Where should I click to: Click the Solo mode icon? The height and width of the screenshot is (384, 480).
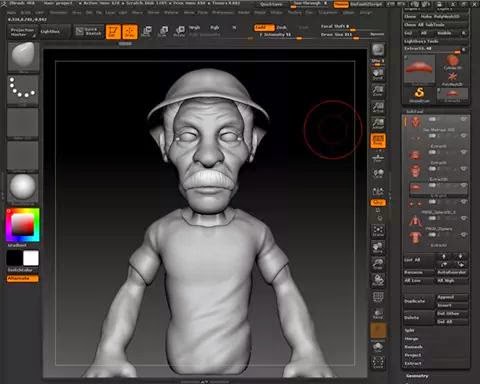378,347
